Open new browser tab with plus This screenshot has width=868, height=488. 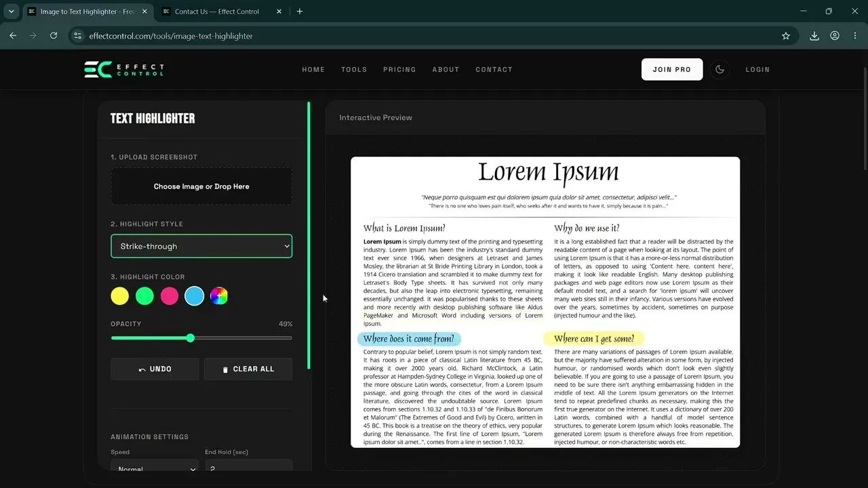[x=300, y=12]
